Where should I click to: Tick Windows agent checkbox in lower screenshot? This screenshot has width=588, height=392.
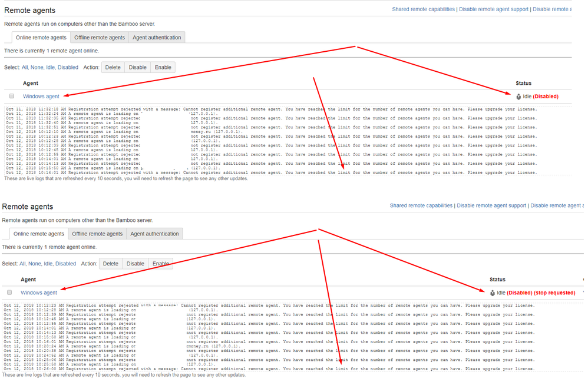point(9,293)
